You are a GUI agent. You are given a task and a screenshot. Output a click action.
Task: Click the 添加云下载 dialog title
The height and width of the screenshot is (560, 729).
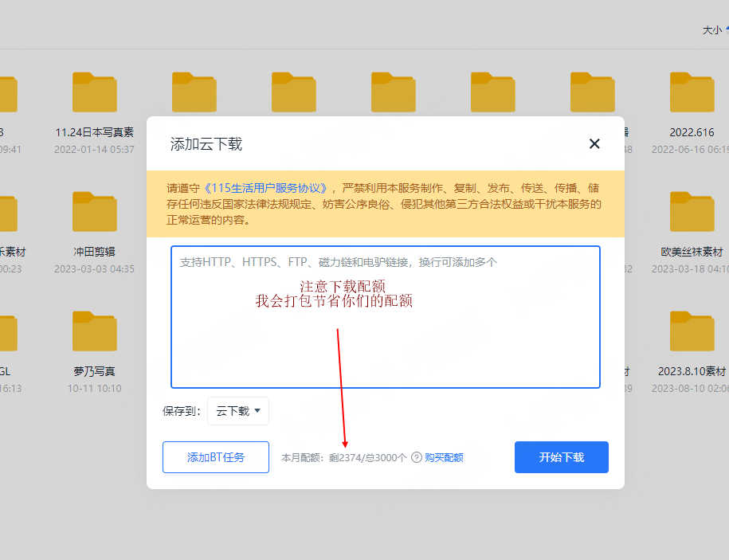pyautogui.click(x=206, y=144)
